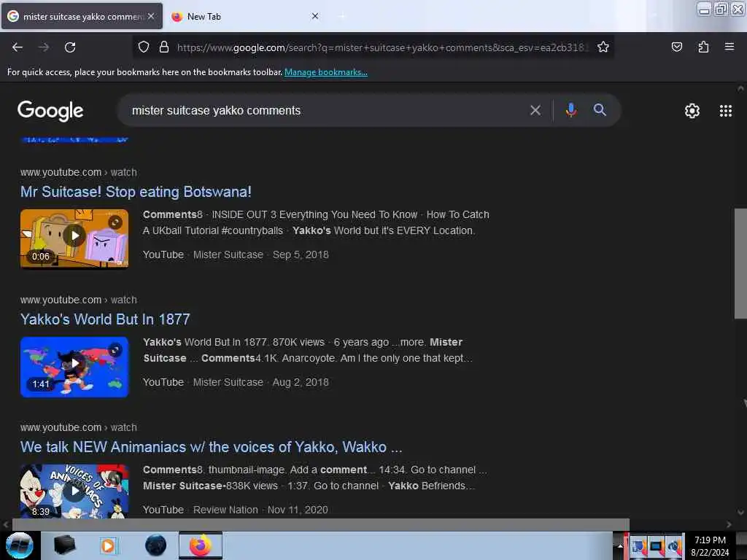Clear the Google search box
The image size is (747, 560).
[535, 111]
